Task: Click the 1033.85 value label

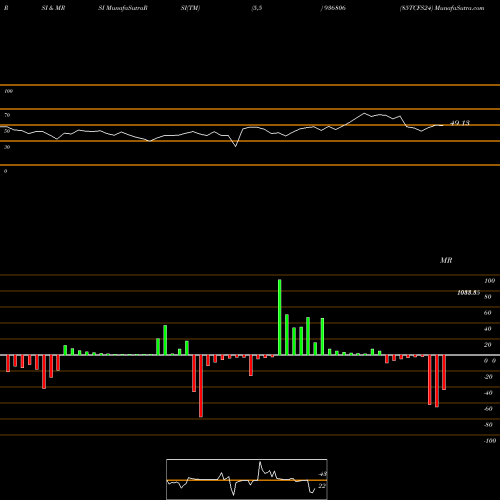Action: pyautogui.click(x=469, y=293)
